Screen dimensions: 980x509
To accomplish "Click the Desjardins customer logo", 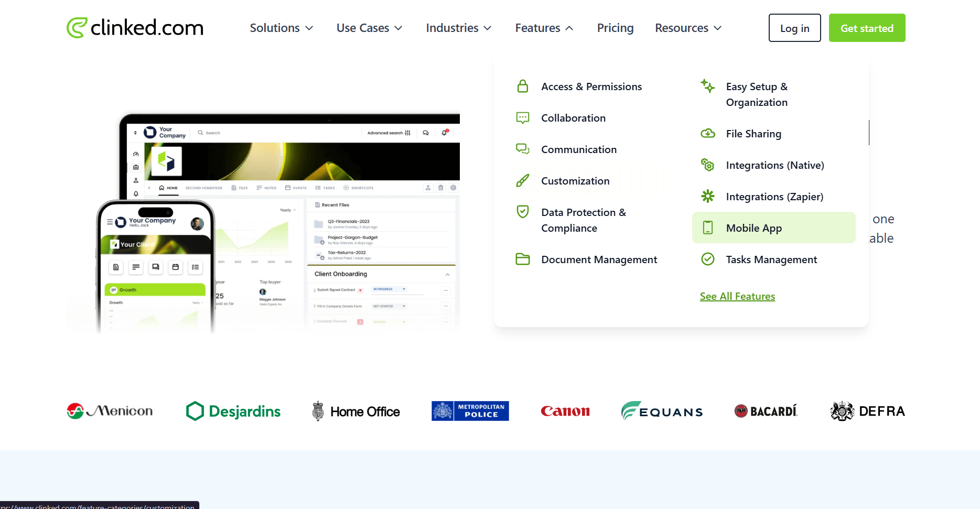I will [x=233, y=411].
